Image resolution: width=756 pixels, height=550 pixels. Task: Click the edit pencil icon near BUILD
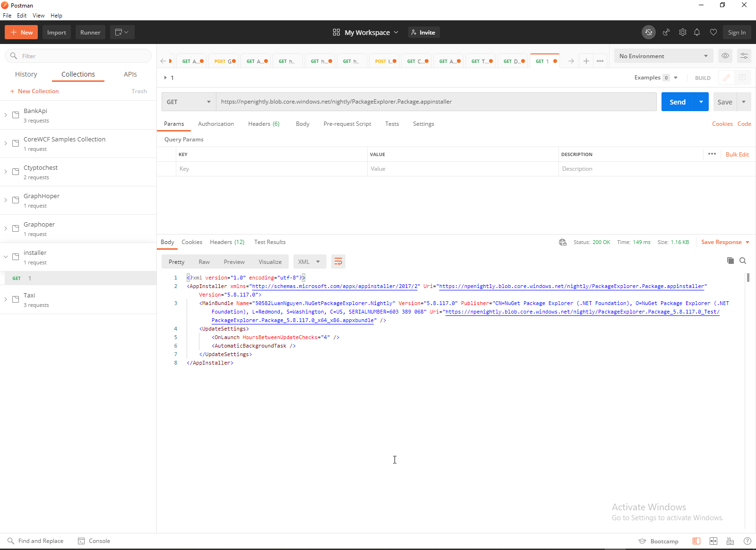coord(727,78)
